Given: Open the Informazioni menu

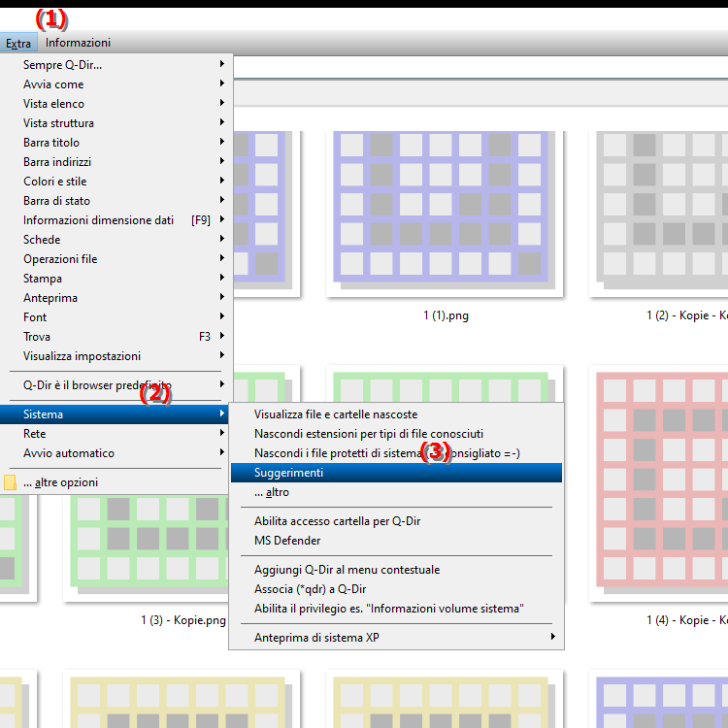Looking at the screenshot, I should click(x=78, y=43).
